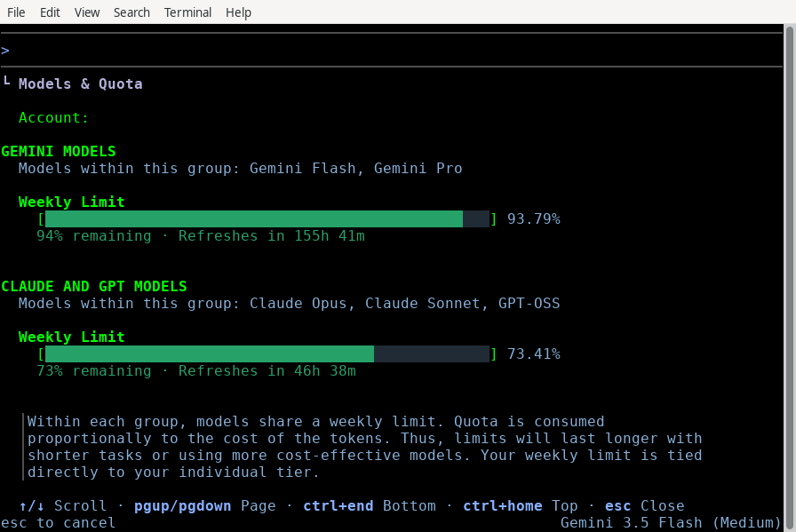Click the Weekly Limit label under Claude and GPT
The height and width of the screenshot is (532, 796).
[72, 337]
